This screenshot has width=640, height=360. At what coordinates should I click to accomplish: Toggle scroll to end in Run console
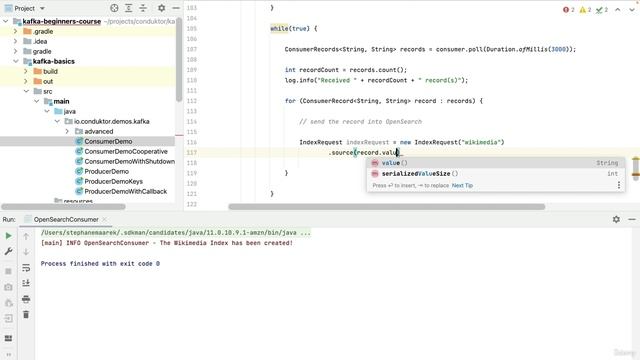[x=26, y=283]
